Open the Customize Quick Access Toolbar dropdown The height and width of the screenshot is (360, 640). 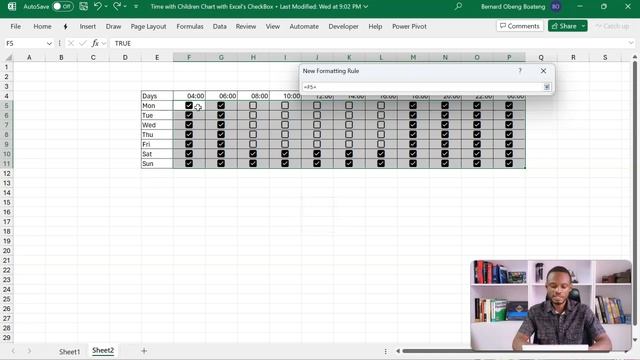click(x=136, y=7)
